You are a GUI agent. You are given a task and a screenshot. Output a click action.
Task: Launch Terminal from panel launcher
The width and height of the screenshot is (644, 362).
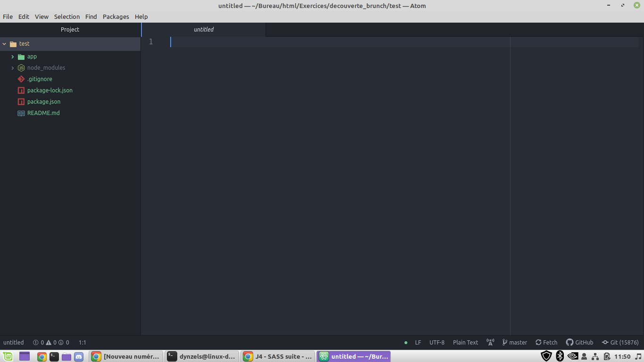(x=54, y=357)
